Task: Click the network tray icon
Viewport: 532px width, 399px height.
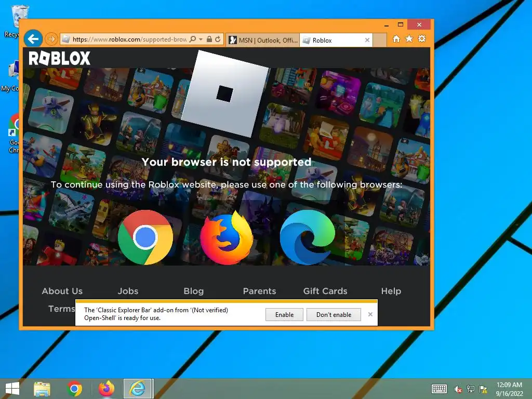Action: (x=471, y=389)
